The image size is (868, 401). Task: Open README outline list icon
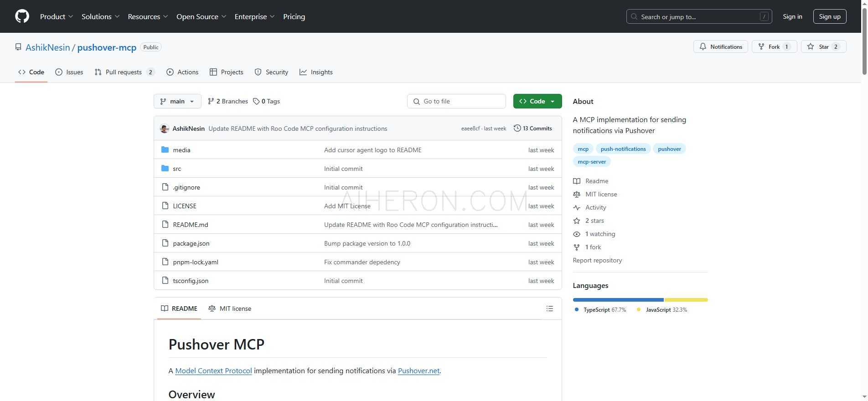[x=550, y=308]
